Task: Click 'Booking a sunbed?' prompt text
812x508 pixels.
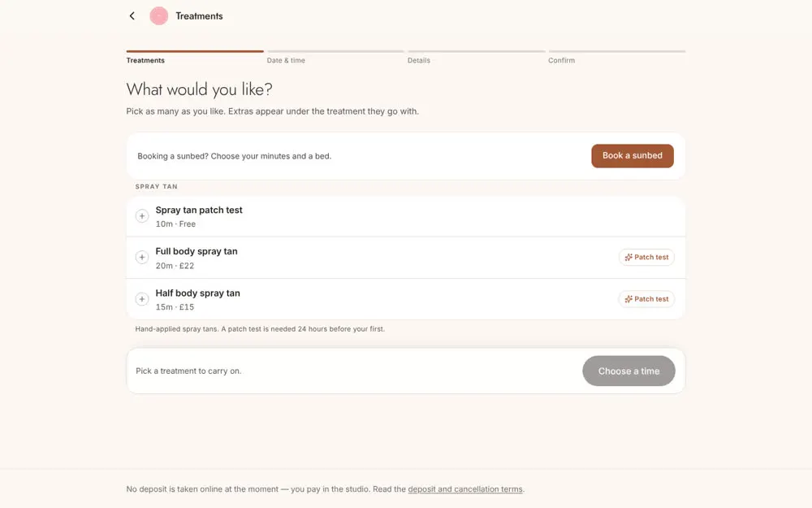Action: 234,156
